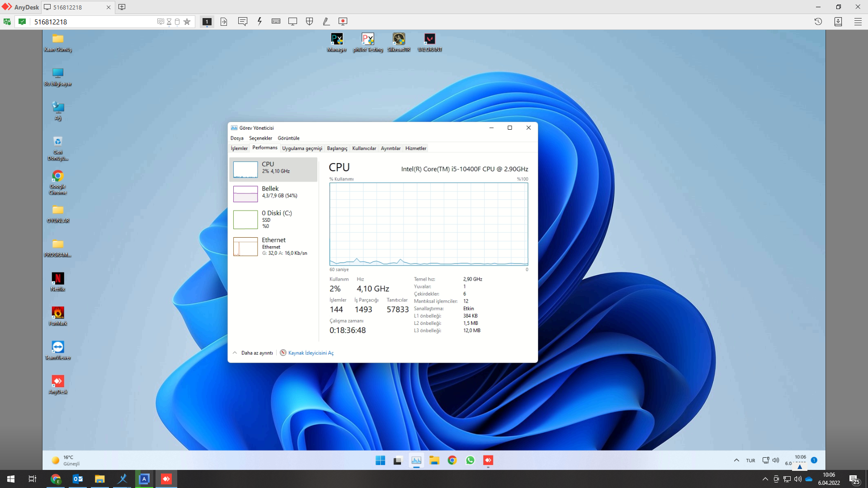Screen dimensions: 868x488
Task: Switch to the Başlangıç tab
Action: tap(337, 148)
